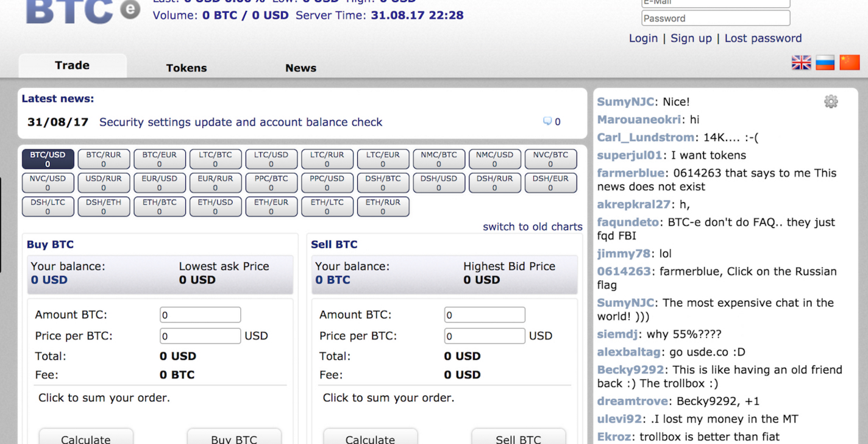The height and width of the screenshot is (444, 868).
Task: Focus the Password field
Action: coord(716,18)
